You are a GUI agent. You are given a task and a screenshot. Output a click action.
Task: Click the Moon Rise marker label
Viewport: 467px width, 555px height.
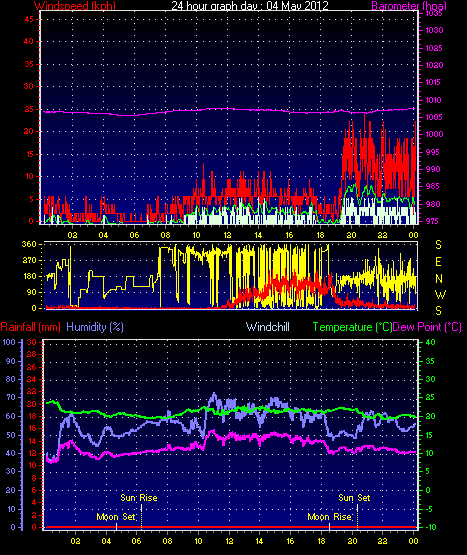click(x=330, y=517)
